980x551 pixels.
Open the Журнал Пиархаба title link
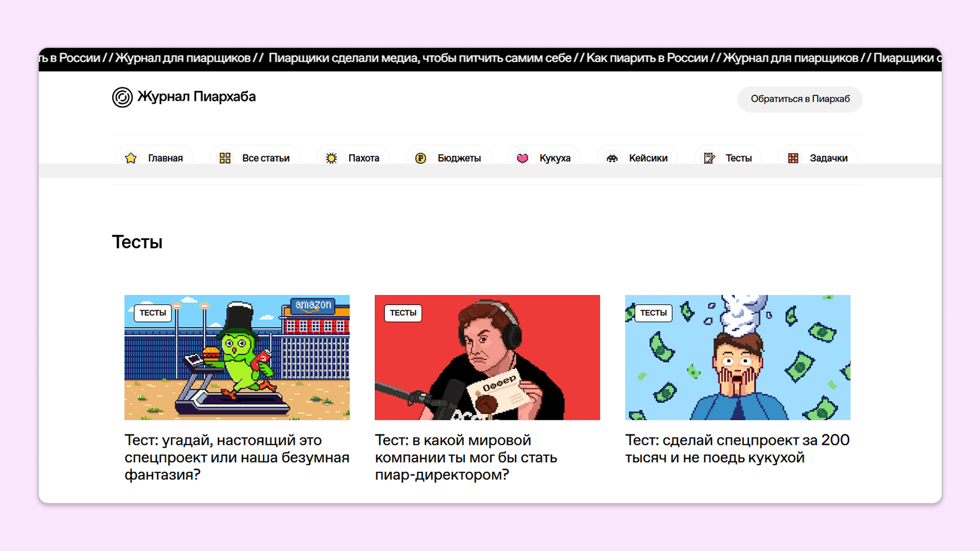pyautogui.click(x=197, y=97)
